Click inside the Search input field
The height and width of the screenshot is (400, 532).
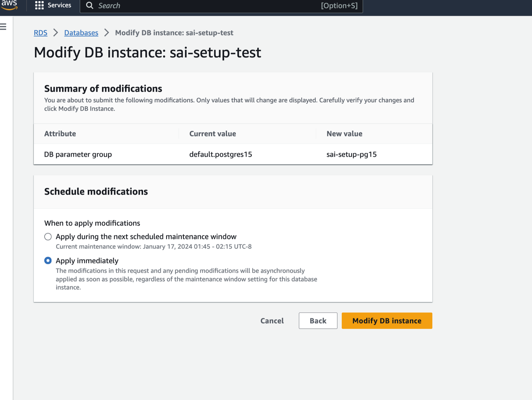click(177, 6)
